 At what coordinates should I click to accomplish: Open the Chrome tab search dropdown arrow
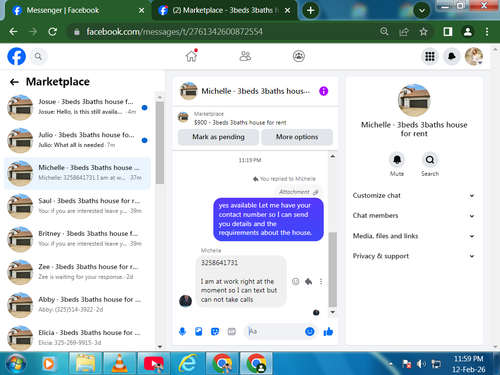(x=422, y=11)
